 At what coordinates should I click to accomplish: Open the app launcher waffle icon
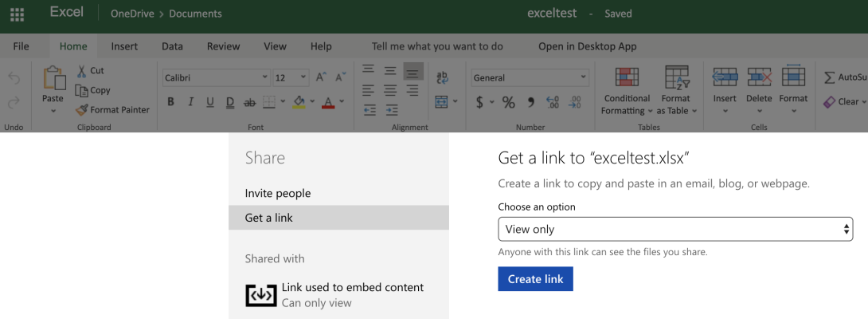17,14
